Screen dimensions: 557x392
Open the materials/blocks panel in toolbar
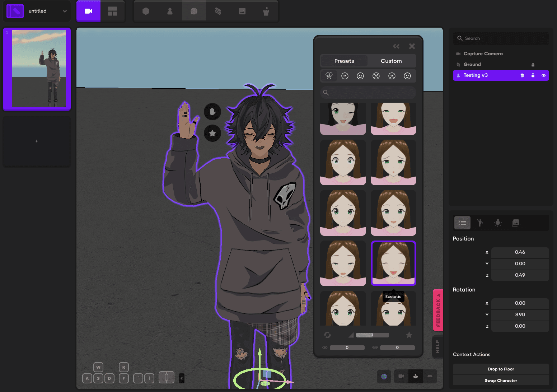(218, 11)
